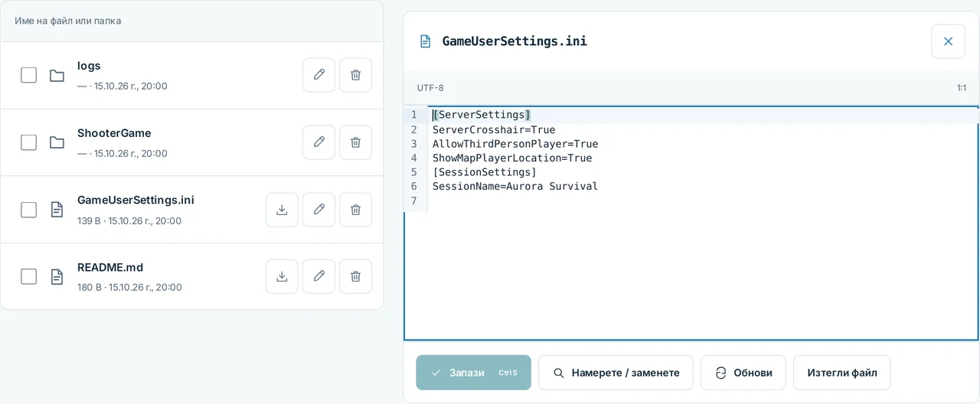Open Намерете / заменете find-replace
Viewport: 980px width, 404px height.
point(616,373)
